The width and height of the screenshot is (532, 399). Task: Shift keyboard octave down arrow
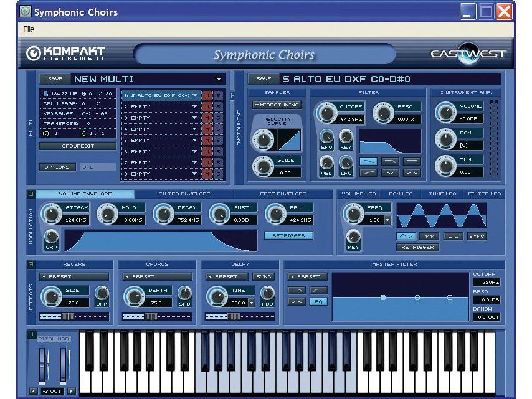33,391
